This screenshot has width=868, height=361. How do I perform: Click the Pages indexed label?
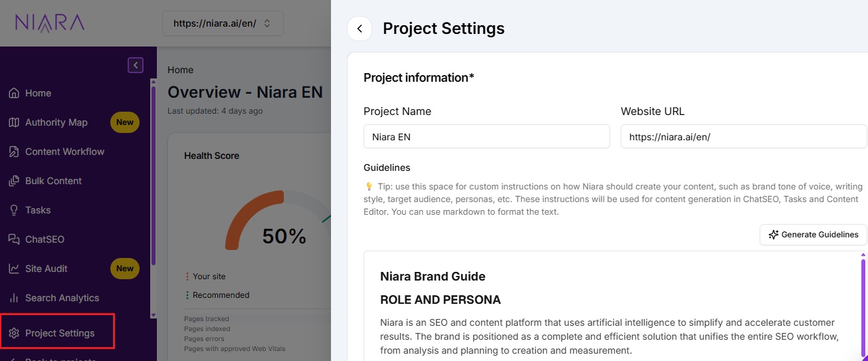(207, 328)
